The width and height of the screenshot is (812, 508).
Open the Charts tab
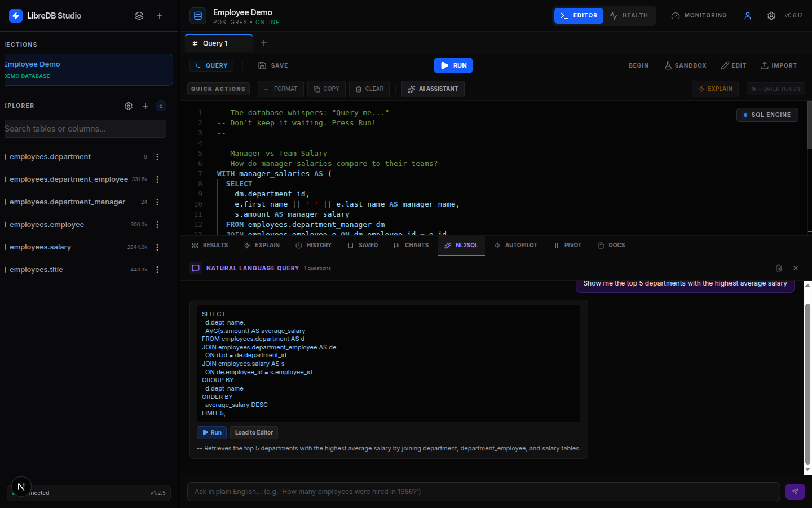(x=411, y=246)
